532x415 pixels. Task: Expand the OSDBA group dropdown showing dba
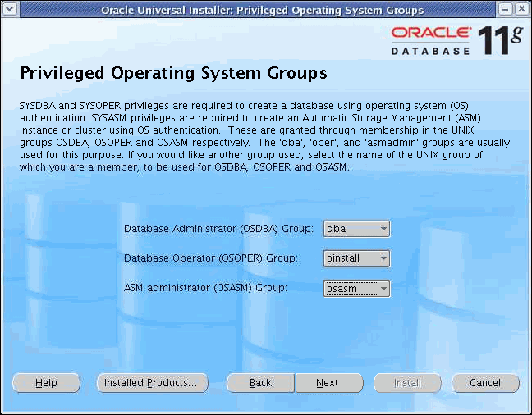click(x=357, y=229)
